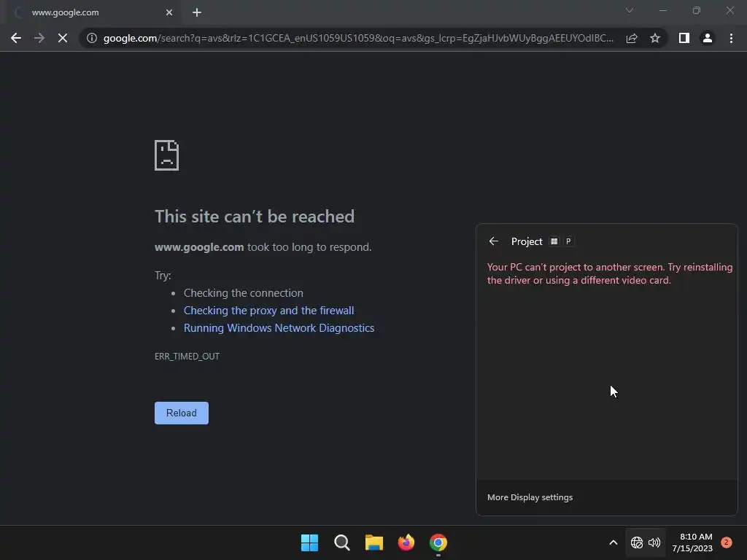Image resolution: width=747 pixels, height=560 pixels.
Task: View site information icon in address bar
Action: click(x=92, y=38)
